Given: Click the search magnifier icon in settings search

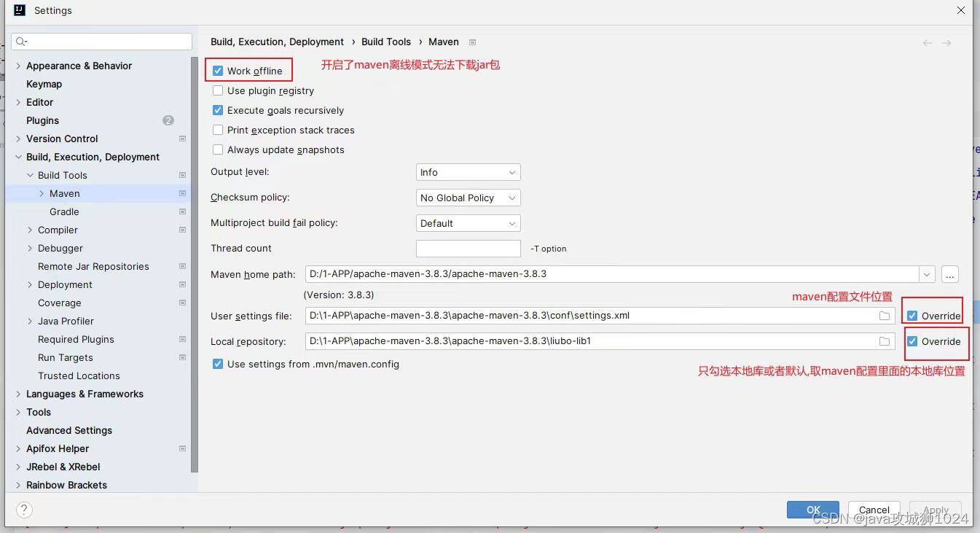Looking at the screenshot, I should (x=21, y=42).
